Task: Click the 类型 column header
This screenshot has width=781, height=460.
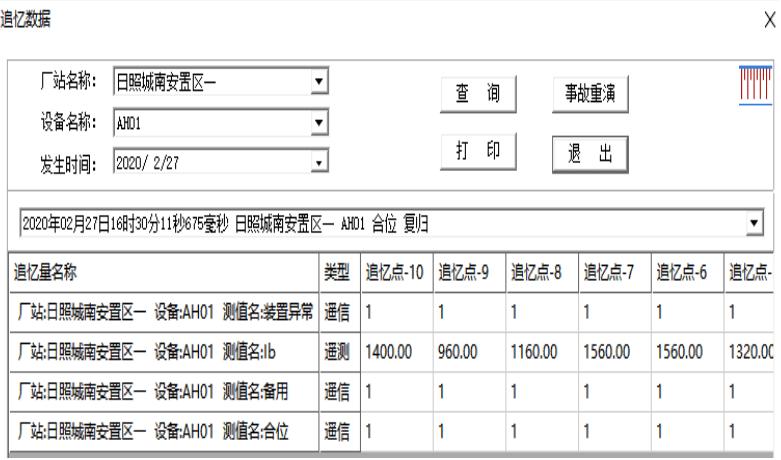Action: (340, 272)
